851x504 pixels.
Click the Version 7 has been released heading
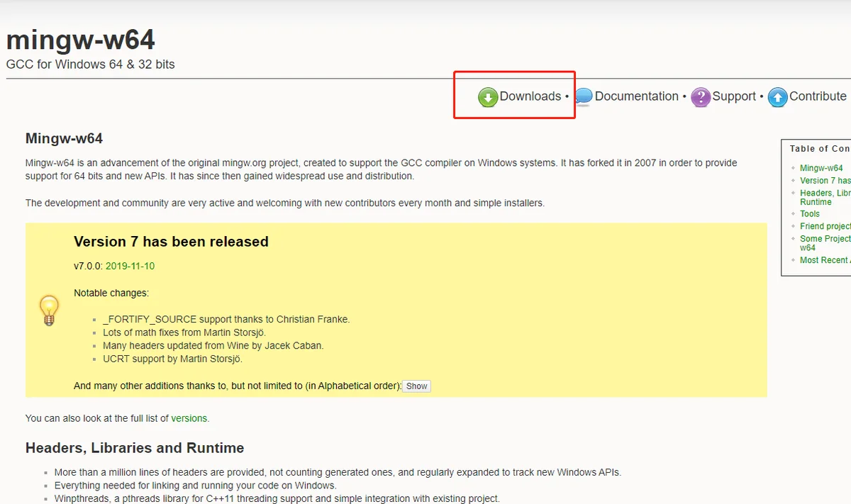click(x=171, y=242)
